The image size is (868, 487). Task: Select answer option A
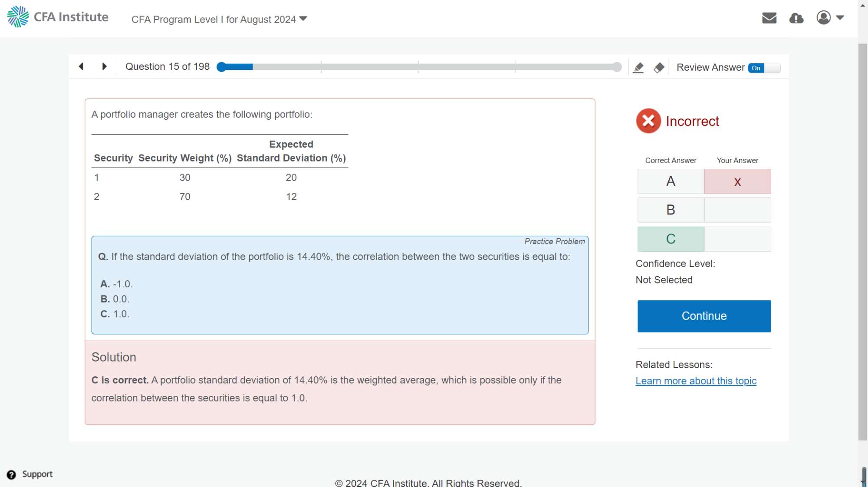671,181
